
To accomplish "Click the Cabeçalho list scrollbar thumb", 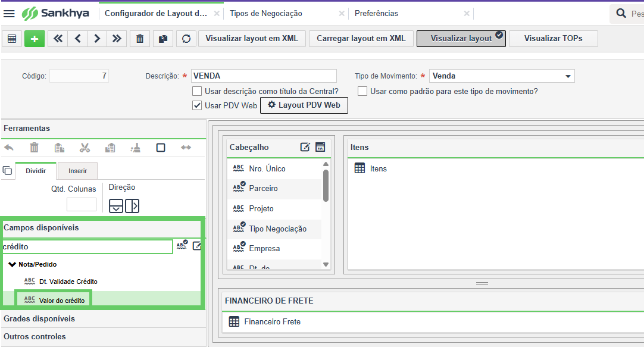I will pos(326,186).
